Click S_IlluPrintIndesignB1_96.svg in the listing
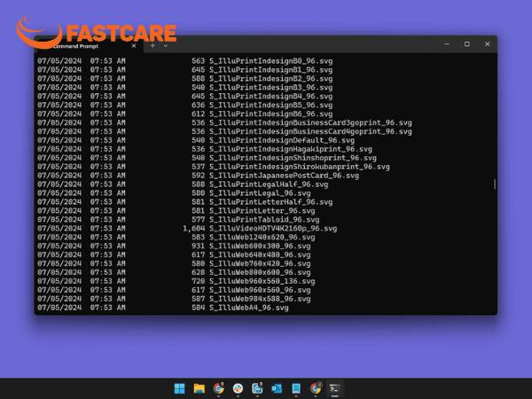Image resolution: width=532 pixels, height=399 pixels. pos(270,70)
